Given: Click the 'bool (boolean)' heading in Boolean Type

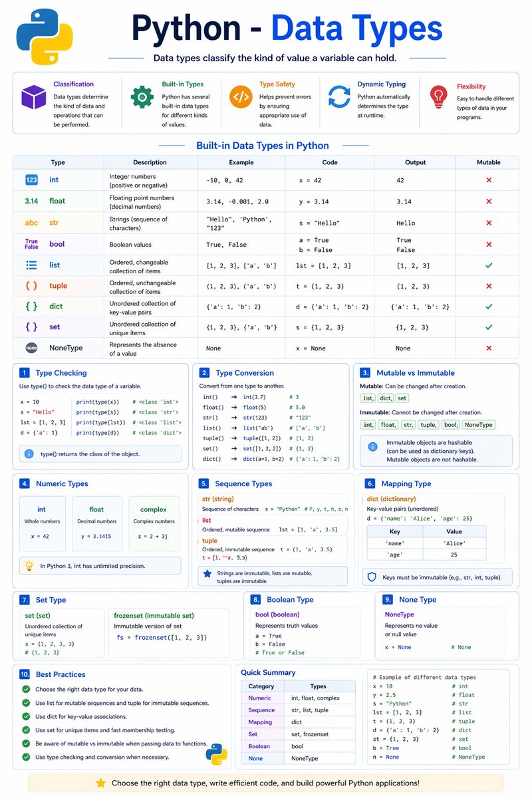Looking at the screenshot, I should (277, 614).
